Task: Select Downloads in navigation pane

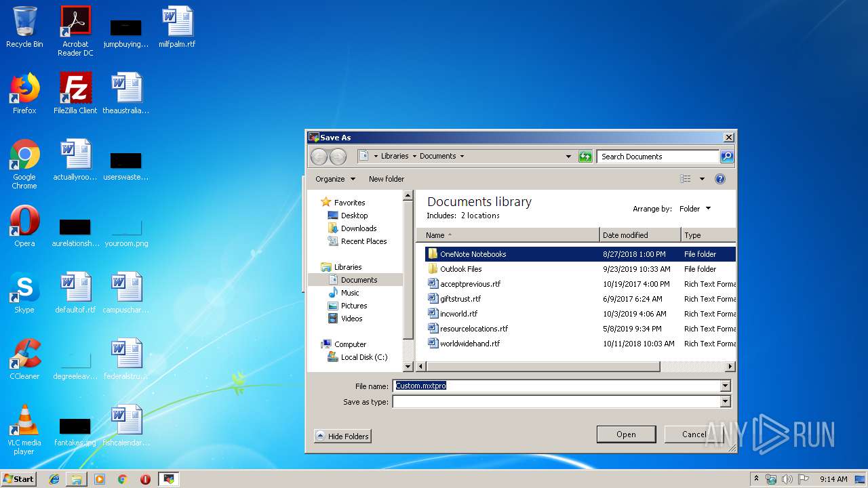Action: pos(358,228)
